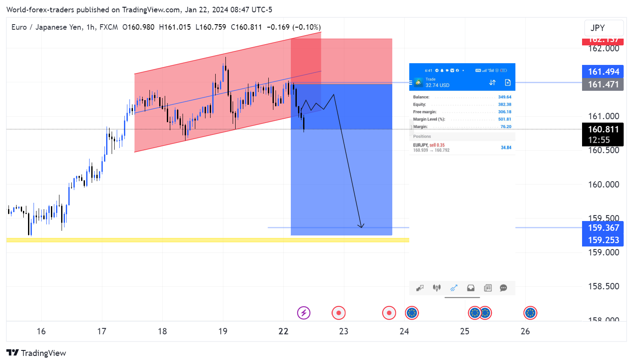Click the FXCM source label
Viewport: 633px width, 364px height.
[109, 27]
